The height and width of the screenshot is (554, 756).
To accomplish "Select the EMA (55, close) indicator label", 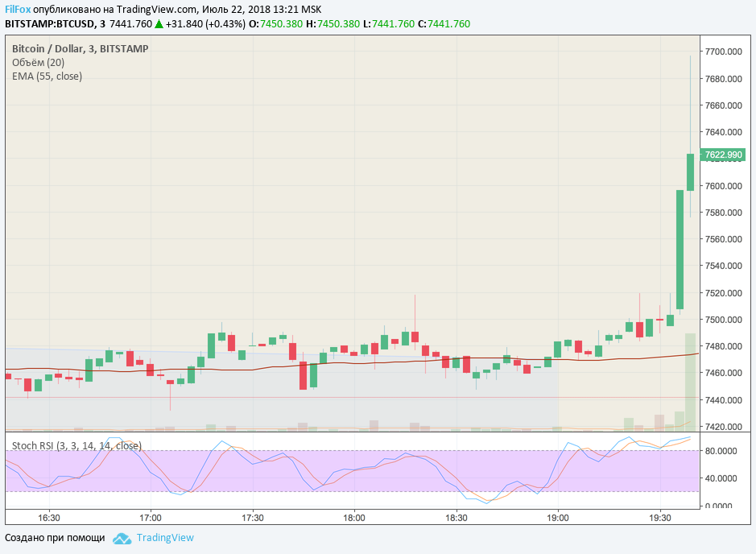I will [x=47, y=76].
